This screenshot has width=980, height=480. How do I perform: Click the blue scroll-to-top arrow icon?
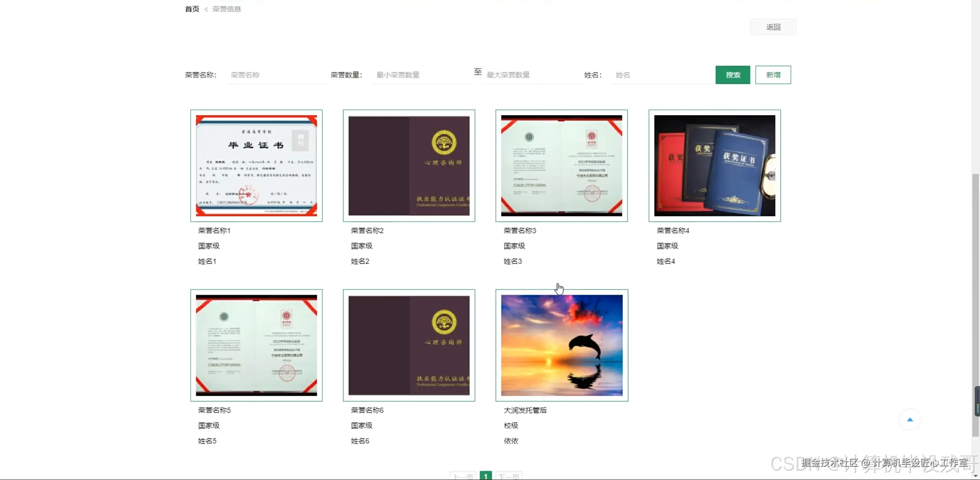pyautogui.click(x=910, y=420)
